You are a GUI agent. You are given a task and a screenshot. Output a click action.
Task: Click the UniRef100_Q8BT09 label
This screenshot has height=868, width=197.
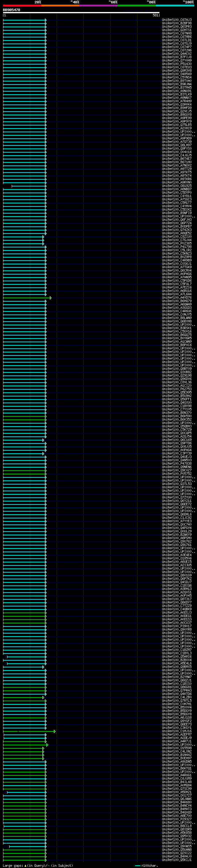(177, 369)
